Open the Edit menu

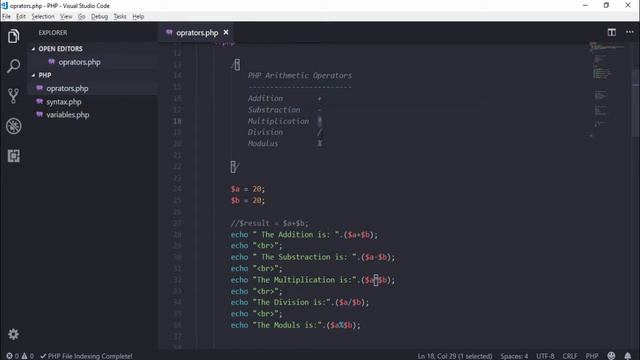[x=21, y=16]
